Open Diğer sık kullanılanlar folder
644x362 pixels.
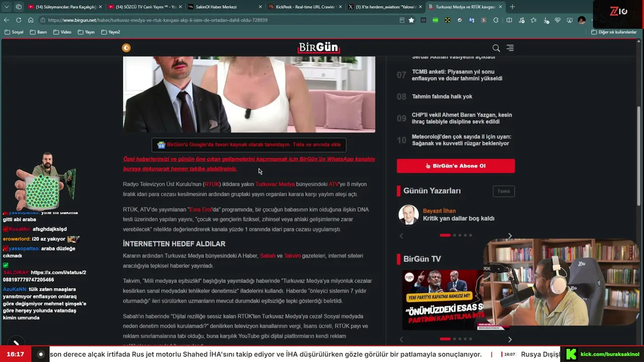click(614, 32)
